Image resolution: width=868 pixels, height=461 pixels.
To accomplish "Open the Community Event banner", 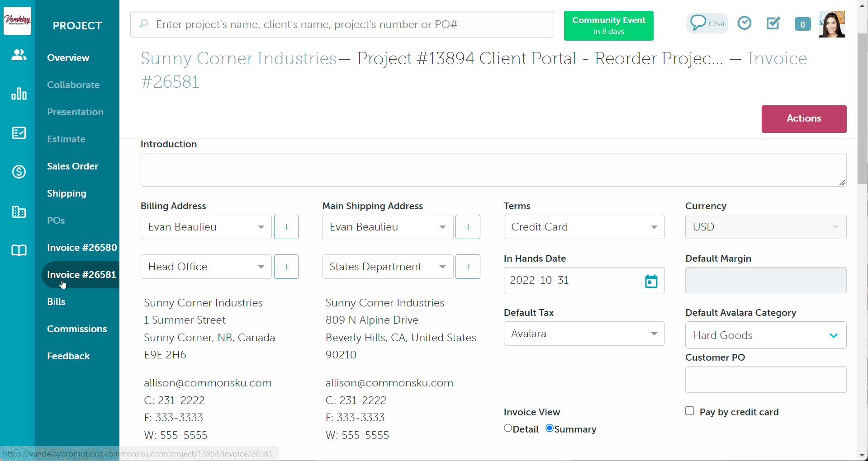I will tap(608, 25).
